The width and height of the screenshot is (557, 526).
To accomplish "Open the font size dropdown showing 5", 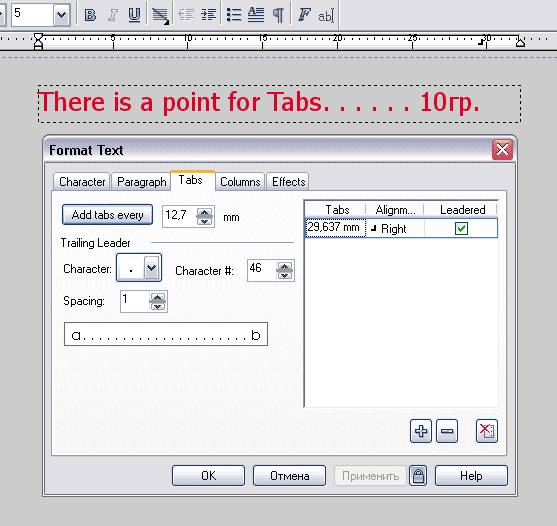I will click(x=61, y=15).
